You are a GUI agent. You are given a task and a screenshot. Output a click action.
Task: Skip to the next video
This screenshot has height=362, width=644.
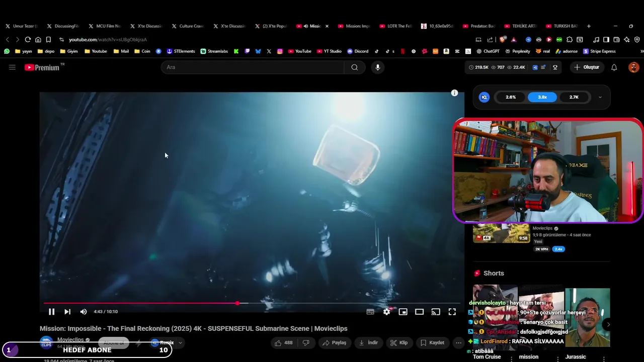coord(67,312)
